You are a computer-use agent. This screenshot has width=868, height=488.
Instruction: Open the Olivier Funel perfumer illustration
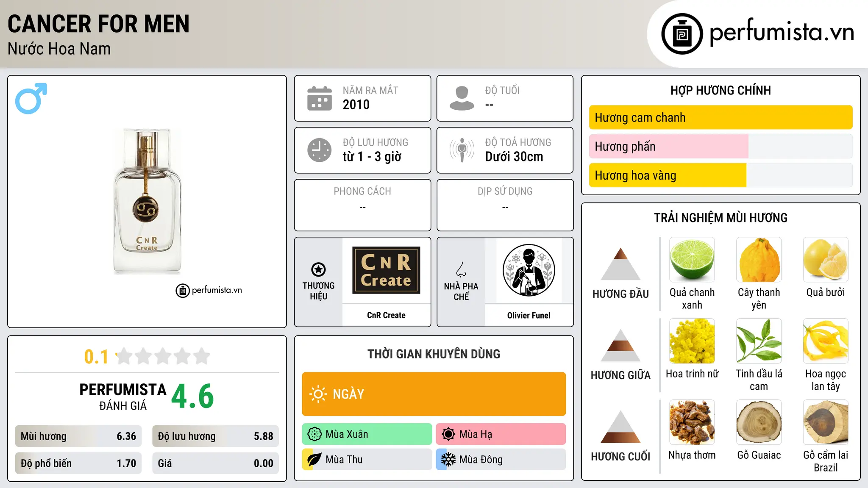(529, 270)
